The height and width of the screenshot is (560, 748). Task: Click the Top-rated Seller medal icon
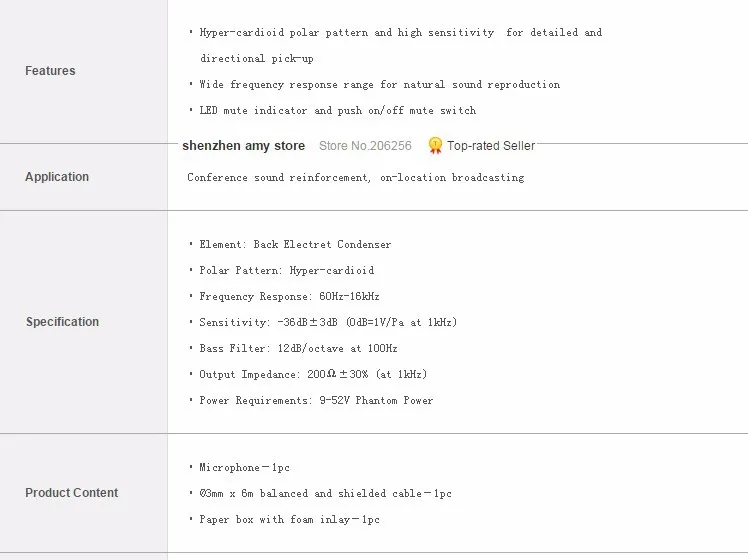[x=435, y=145]
